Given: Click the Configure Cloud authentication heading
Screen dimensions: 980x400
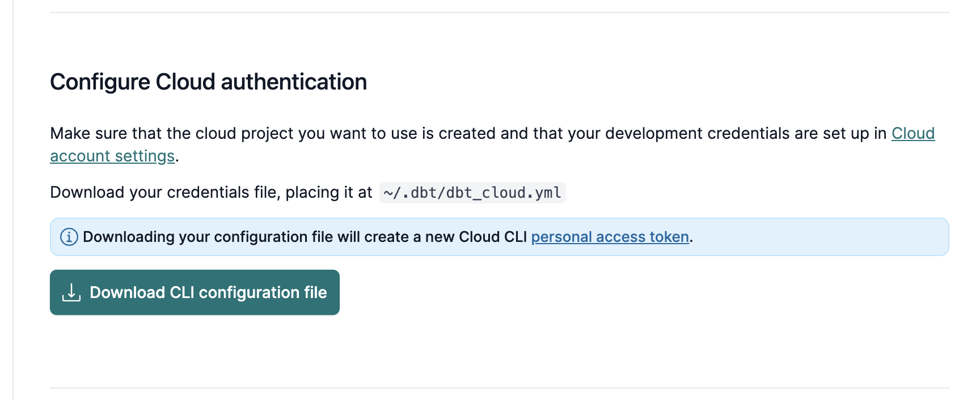Looking at the screenshot, I should click(x=208, y=82).
